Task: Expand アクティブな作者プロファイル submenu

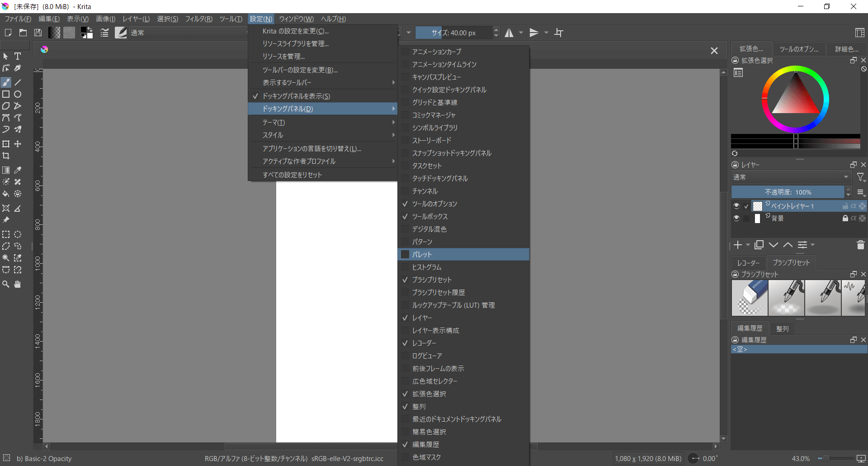Action: pyautogui.click(x=323, y=161)
